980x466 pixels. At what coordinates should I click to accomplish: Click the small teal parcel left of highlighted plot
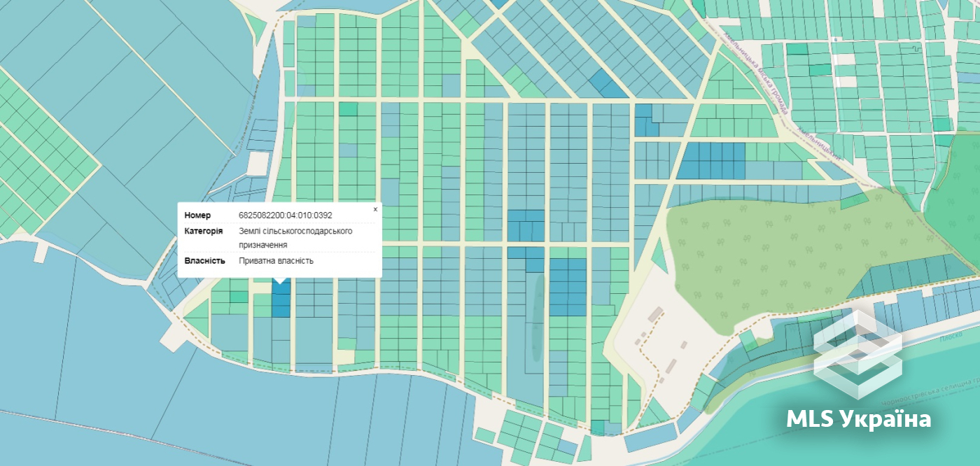pyautogui.click(x=239, y=297)
